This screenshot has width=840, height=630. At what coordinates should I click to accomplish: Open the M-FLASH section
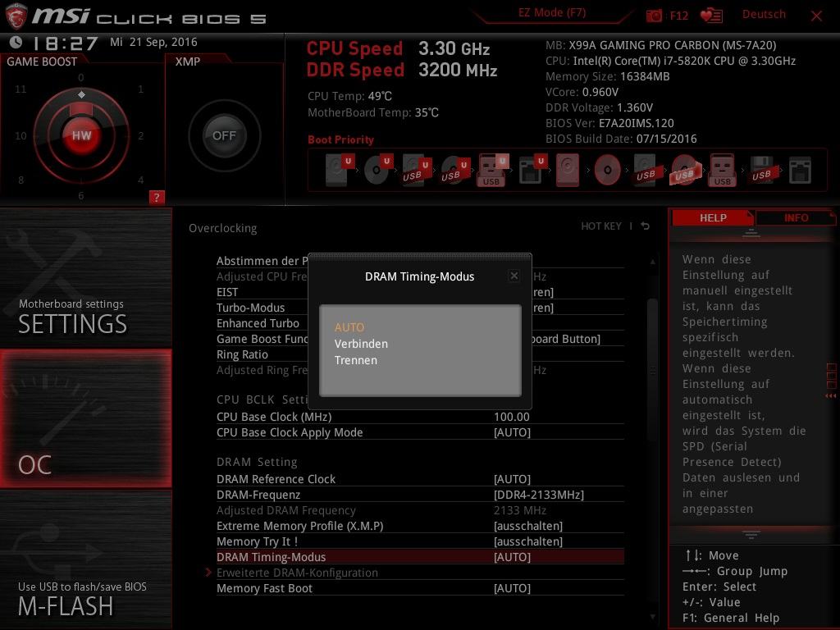tap(85, 559)
